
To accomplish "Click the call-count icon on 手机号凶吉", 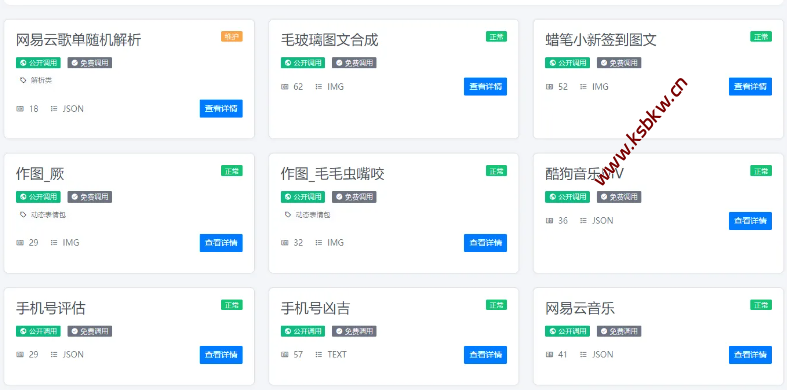I will click(285, 354).
